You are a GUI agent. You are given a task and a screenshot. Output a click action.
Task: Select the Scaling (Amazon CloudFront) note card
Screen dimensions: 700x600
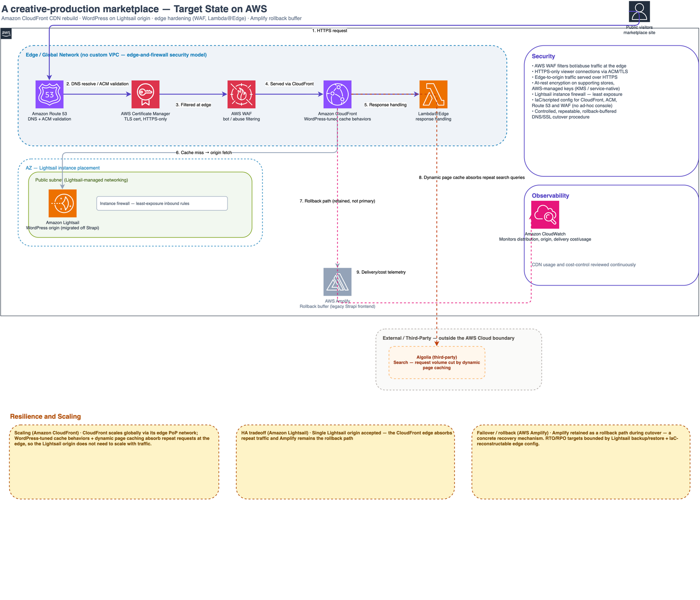click(x=114, y=462)
